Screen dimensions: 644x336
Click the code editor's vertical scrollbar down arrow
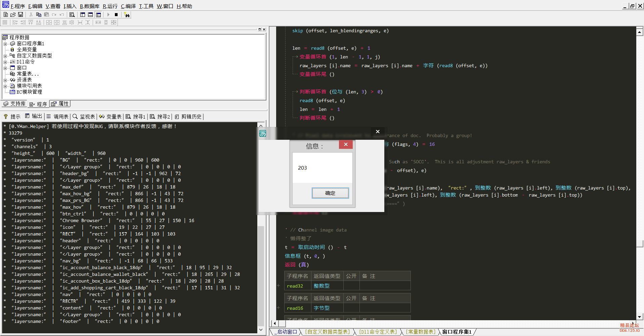[x=640, y=317]
